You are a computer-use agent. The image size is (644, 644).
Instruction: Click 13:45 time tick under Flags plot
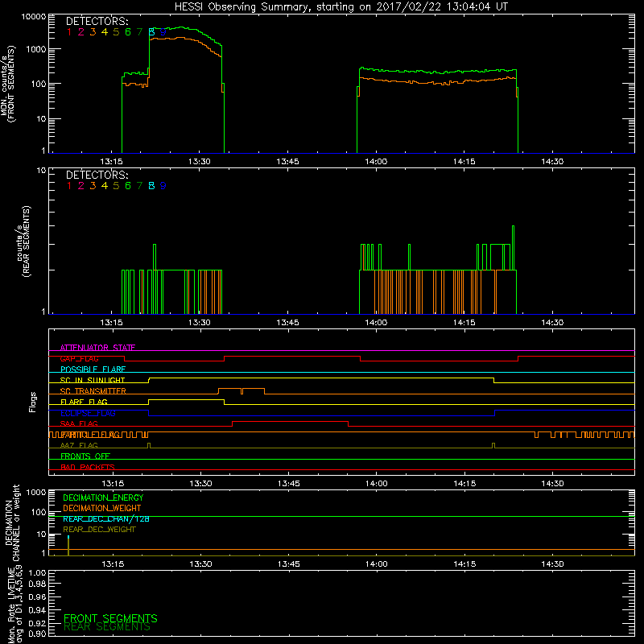click(x=289, y=484)
